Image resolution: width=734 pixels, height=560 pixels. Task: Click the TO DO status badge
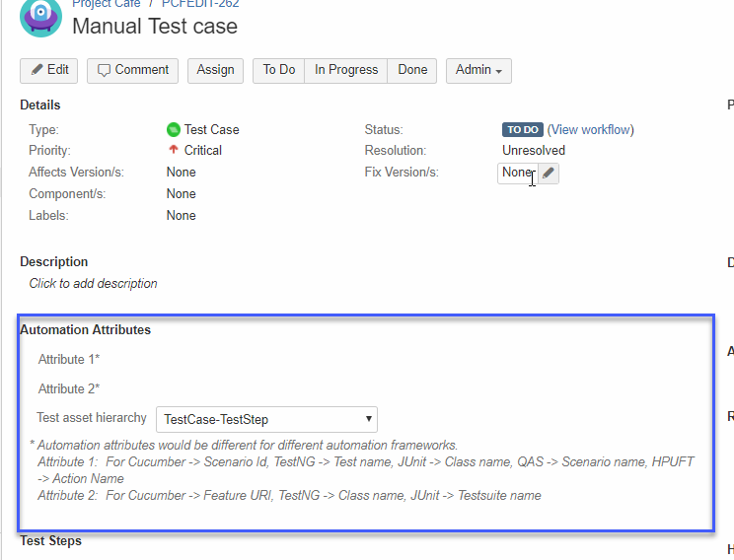pos(523,129)
